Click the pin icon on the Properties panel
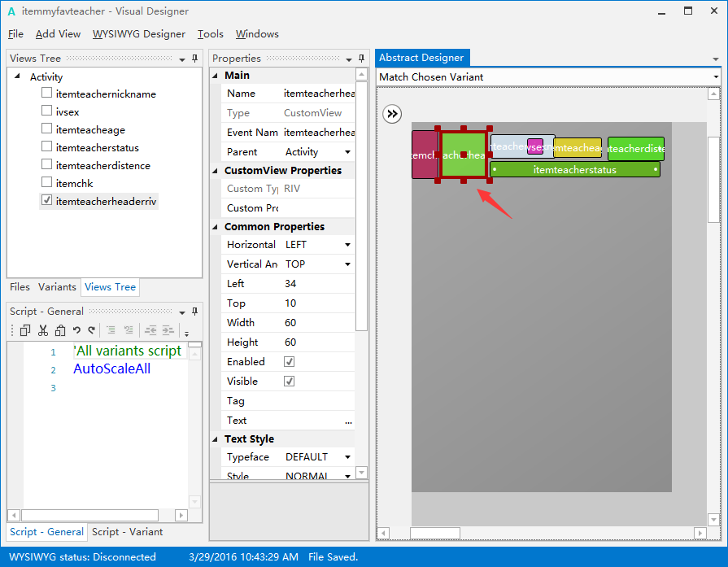 coord(361,58)
